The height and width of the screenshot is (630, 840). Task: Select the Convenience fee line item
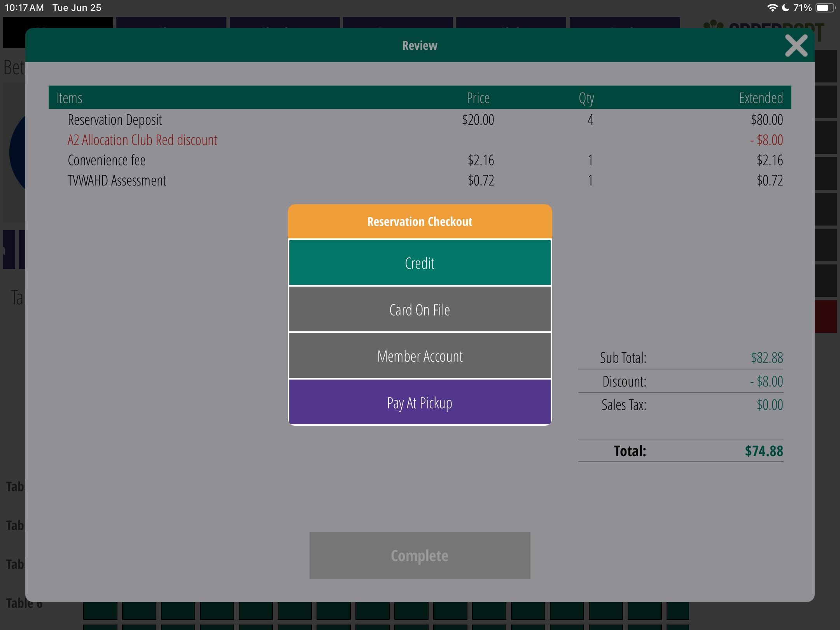[107, 160]
